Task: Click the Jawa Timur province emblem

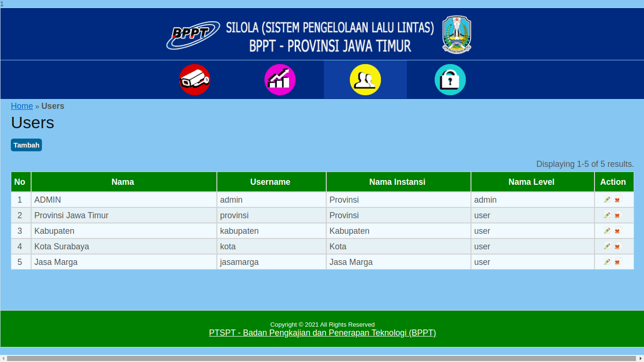Action: pos(457,34)
